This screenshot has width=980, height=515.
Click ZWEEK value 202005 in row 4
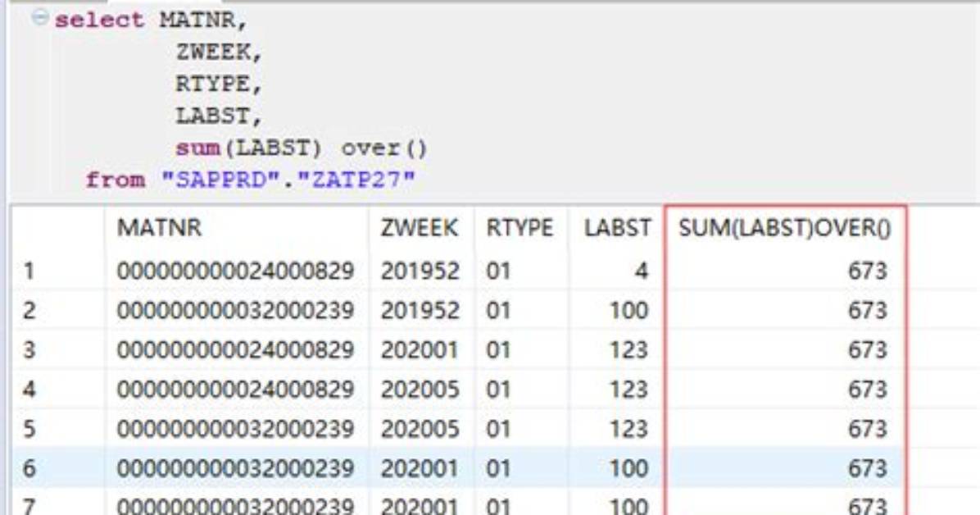[420, 390]
